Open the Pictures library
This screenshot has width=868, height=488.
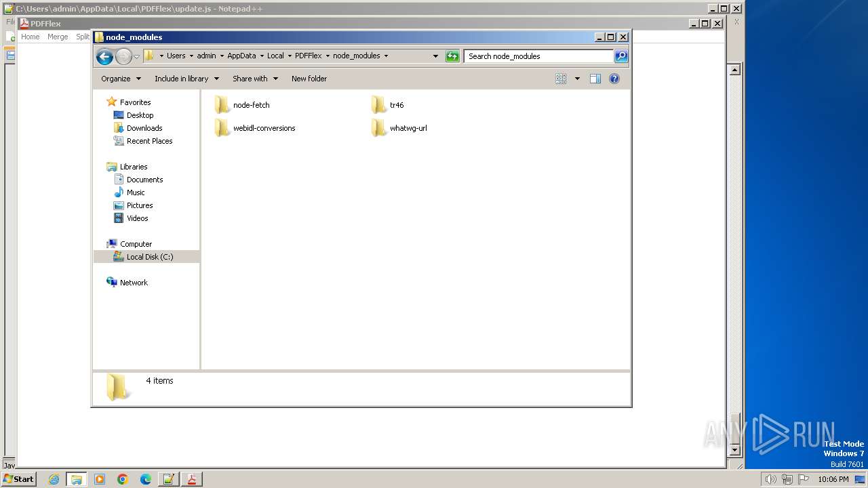click(133, 205)
